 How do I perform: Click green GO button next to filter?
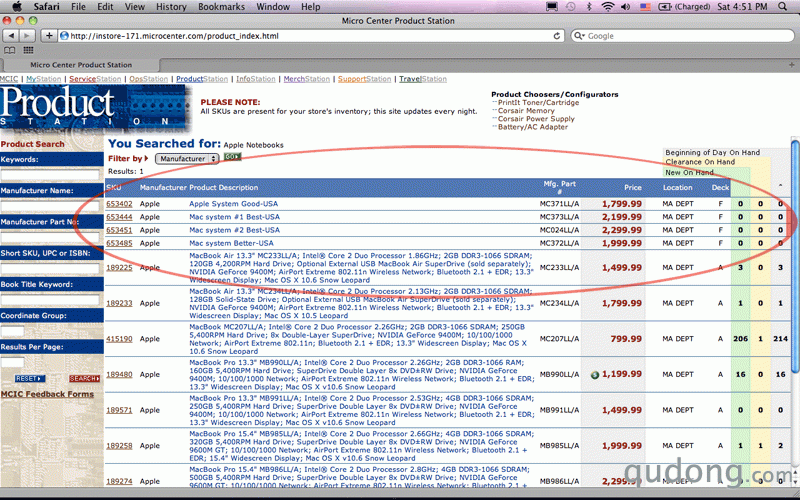click(x=232, y=157)
